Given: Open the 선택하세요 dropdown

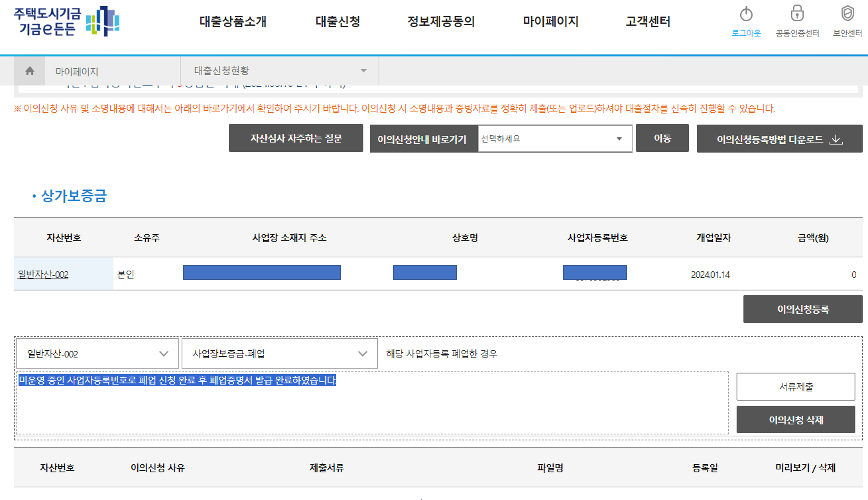Looking at the screenshot, I should [554, 139].
